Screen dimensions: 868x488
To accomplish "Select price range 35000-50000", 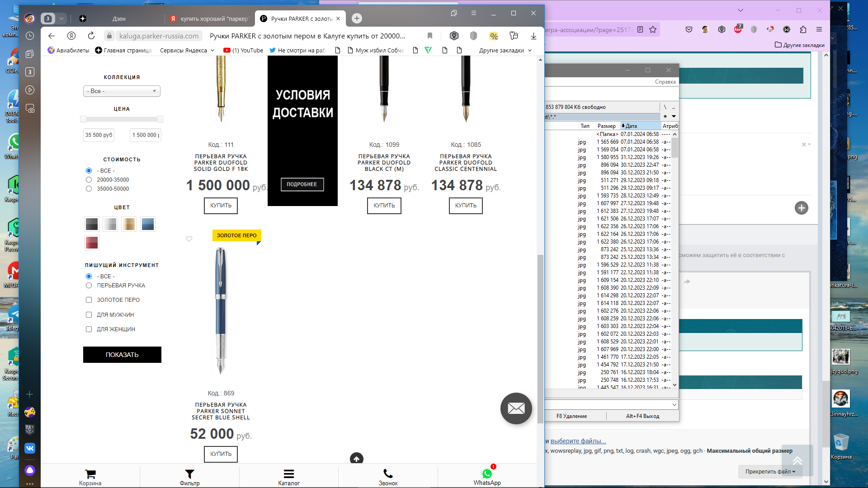I will coord(89,189).
